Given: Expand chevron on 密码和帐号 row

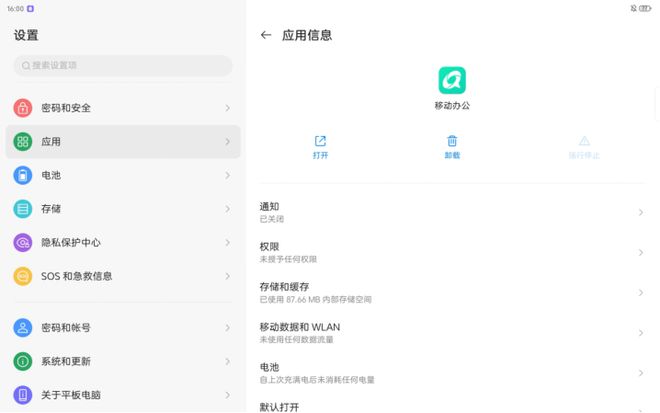Looking at the screenshot, I should click(227, 328).
